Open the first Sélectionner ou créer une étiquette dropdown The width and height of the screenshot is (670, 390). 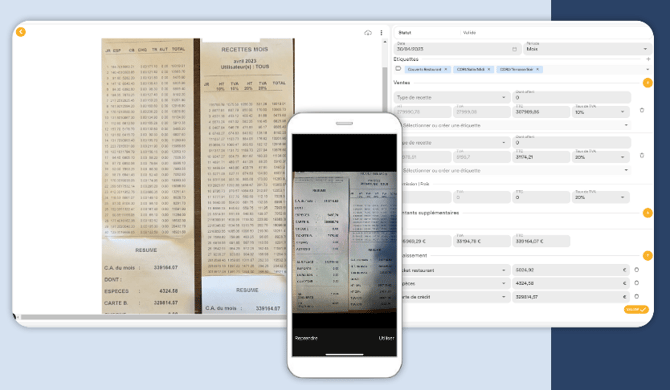click(515, 125)
